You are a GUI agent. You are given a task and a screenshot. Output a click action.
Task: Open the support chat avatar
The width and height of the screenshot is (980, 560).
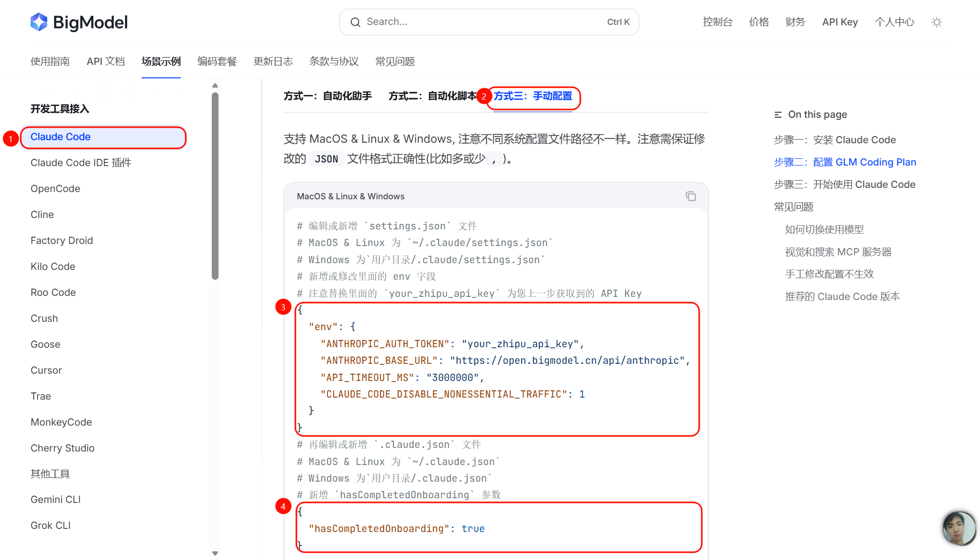[x=959, y=528]
